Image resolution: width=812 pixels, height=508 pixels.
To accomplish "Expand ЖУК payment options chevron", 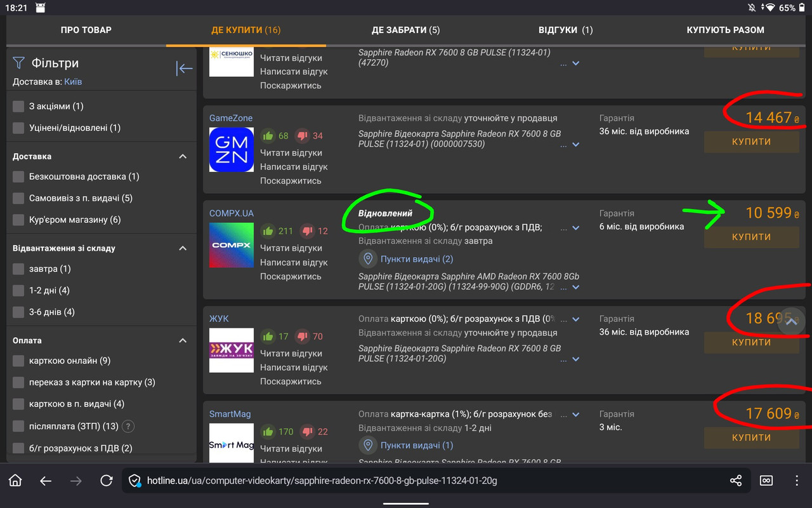I will [x=576, y=319].
